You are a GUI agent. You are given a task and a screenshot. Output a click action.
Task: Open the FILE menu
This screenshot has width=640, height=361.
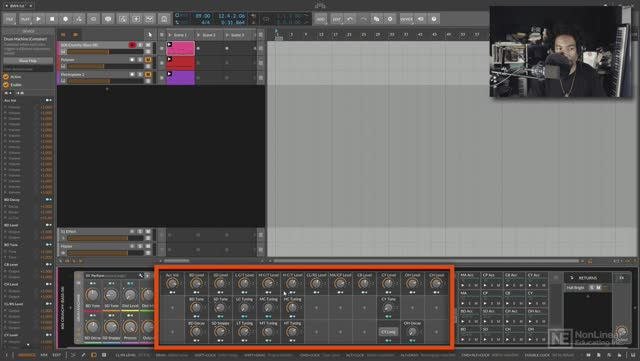point(9,19)
